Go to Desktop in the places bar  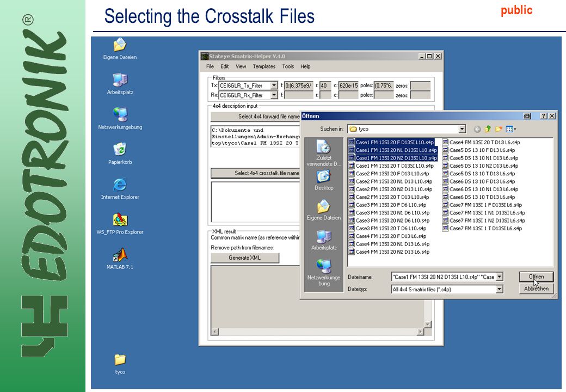324,180
